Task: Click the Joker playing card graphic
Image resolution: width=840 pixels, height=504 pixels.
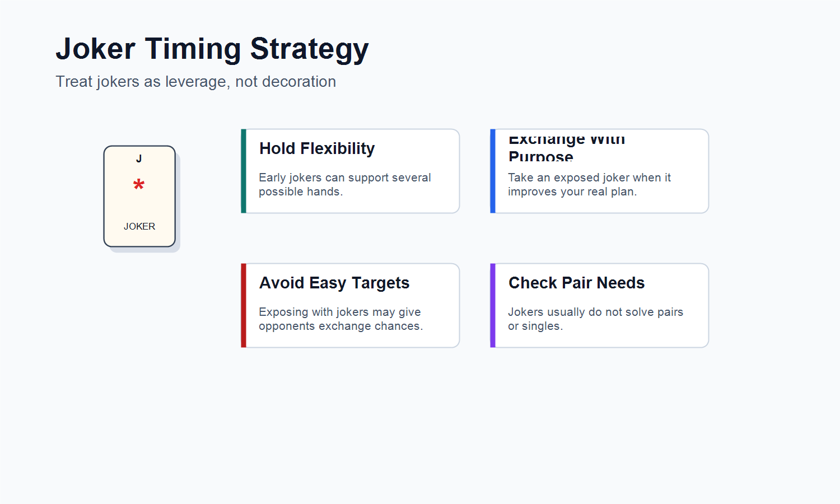Action: (139, 196)
